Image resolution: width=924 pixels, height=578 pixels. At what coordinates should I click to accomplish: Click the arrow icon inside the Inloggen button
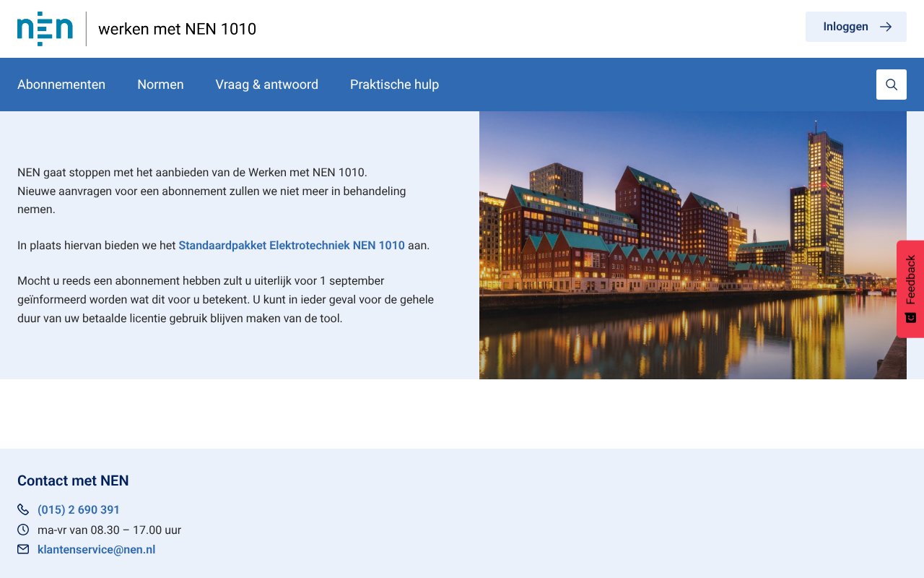coord(886,27)
